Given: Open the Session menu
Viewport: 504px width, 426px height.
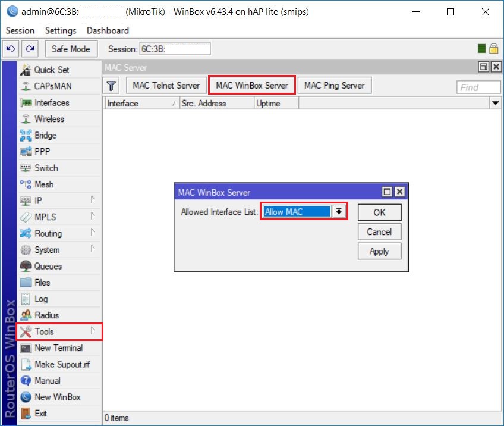Looking at the screenshot, I should coord(20,30).
